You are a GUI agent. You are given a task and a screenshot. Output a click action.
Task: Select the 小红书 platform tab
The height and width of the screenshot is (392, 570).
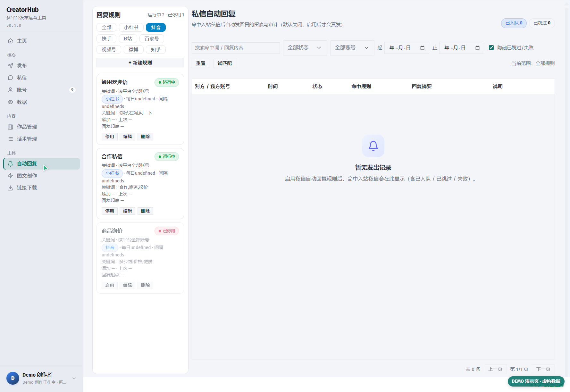131,28
